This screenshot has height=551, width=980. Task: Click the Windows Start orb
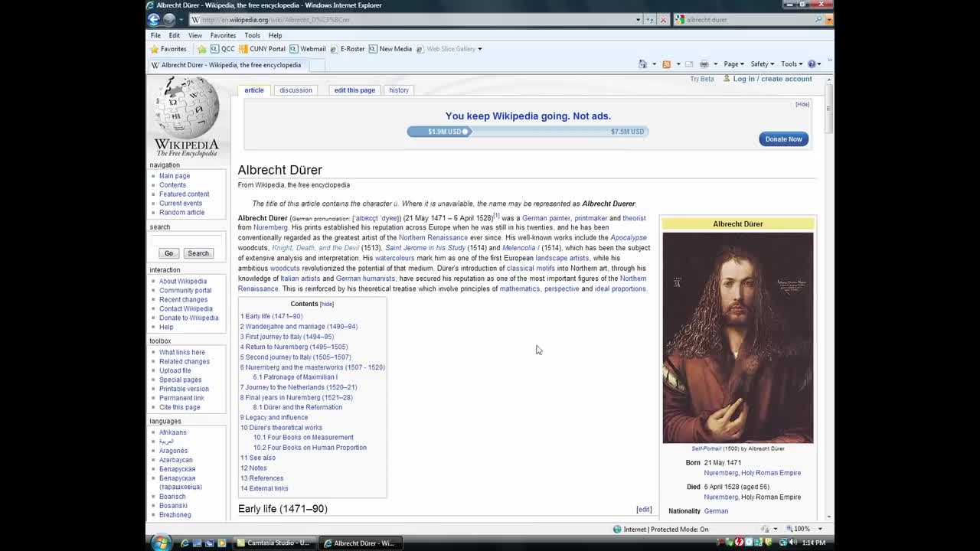click(x=161, y=543)
